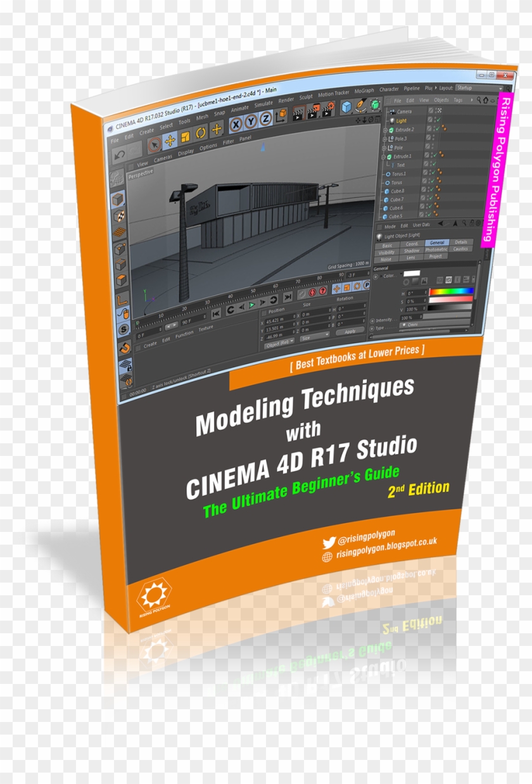Select the Rotate tool
Viewport: 532px width, 784px height.
(x=201, y=134)
